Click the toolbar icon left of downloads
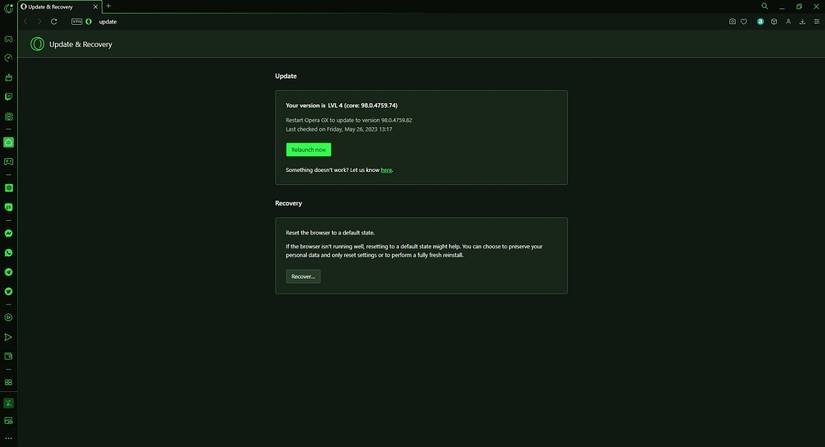Screen dimensions: 825x447 pyautogui.click(x=788, y=22)
